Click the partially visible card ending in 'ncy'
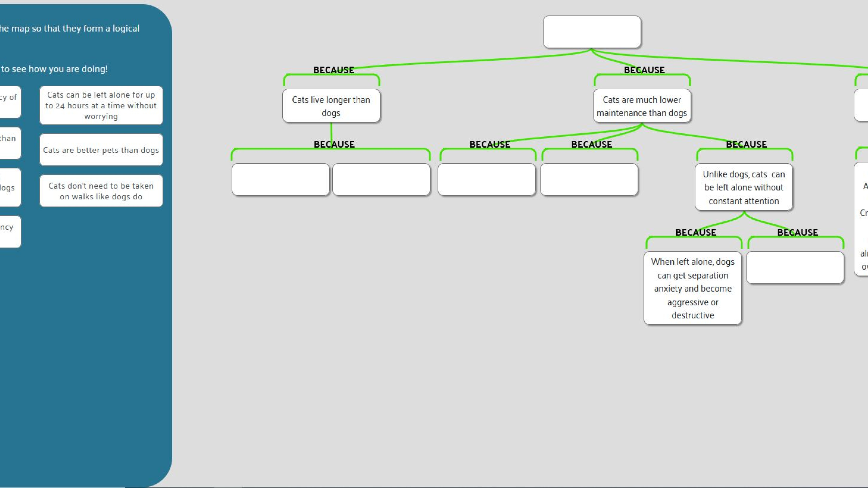The width and height of the screenshot is (868, 488). [10, 232]
